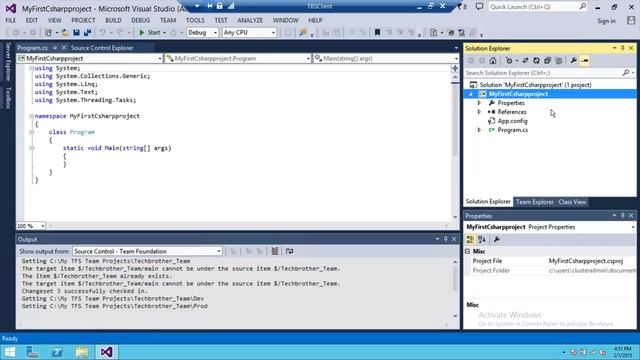This screenshot has height=360, width=640.
Task: Click the Quick Launch search icon
Action: click(x=583, y=7)
